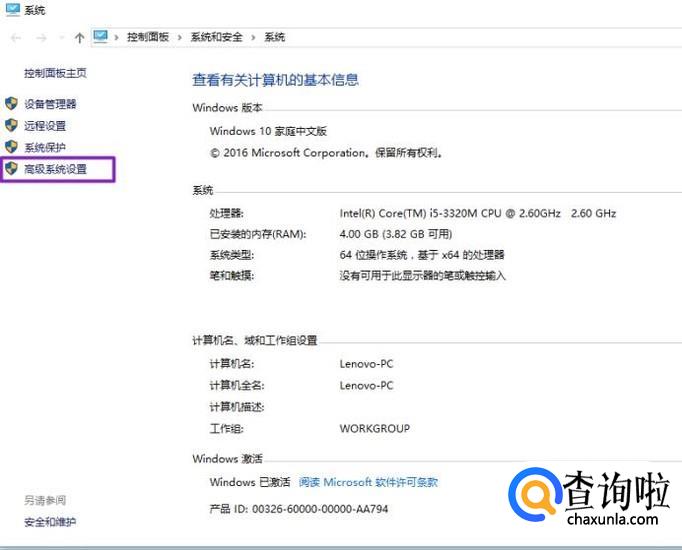Go forward with the right arrow button
The image size is (682, 550).
click(41, 38)
